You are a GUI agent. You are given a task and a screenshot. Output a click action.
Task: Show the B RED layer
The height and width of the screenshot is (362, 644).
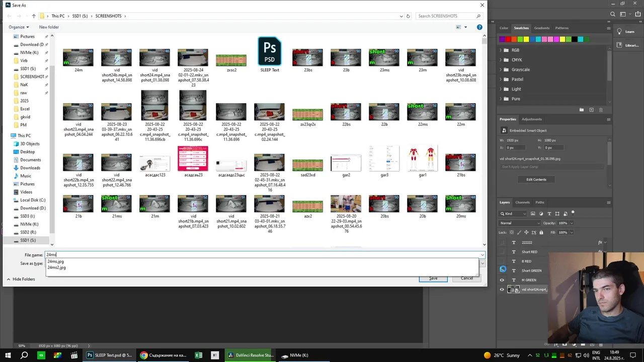pyautogui.click(x=502, y=261)
